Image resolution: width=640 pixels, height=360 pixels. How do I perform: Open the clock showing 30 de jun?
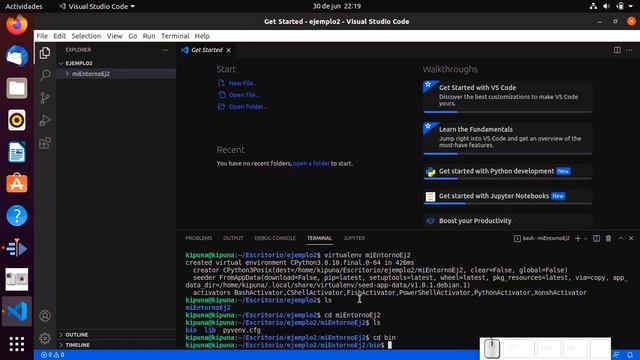click(337, 6)
